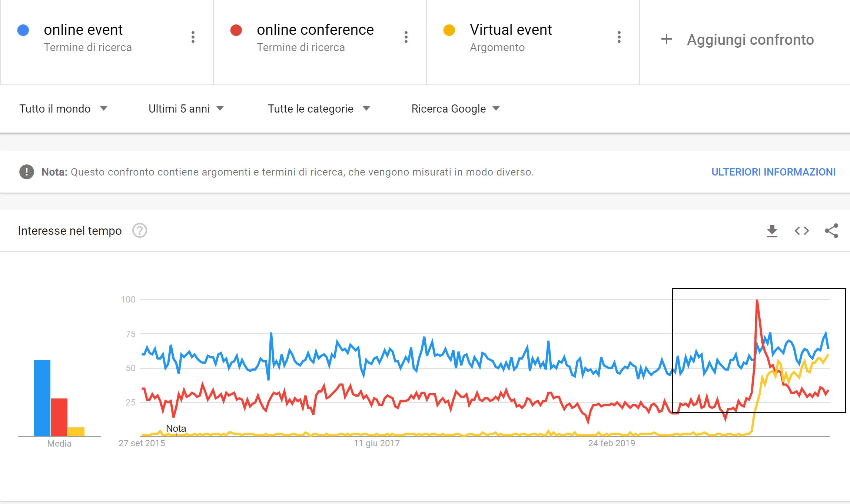
Task: Open options menu for Virtual event
Action: point(619,37)
